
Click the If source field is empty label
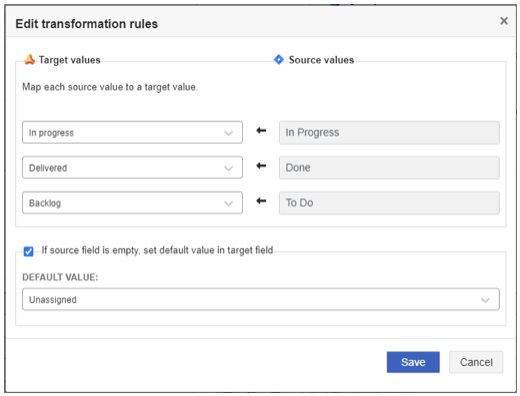pos(157,250)
